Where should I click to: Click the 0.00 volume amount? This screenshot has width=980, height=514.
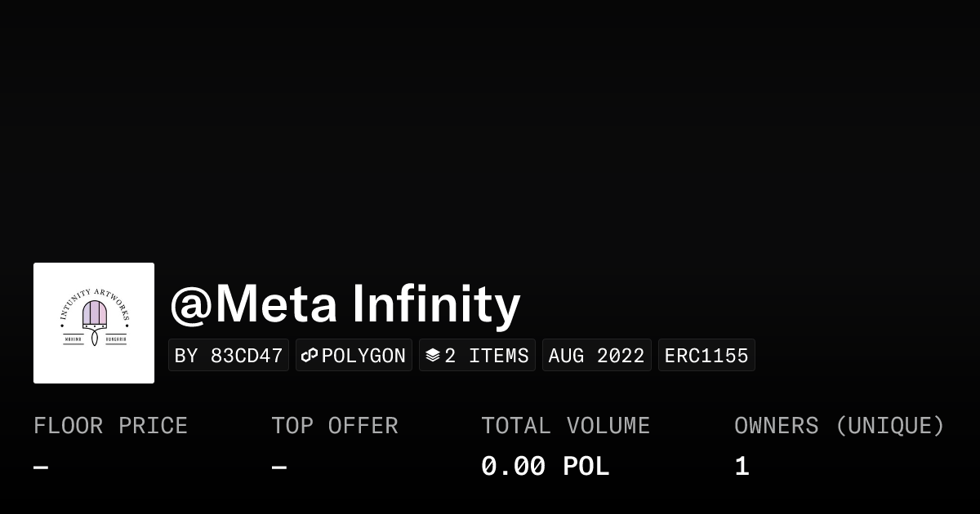(x=513, y=467)
